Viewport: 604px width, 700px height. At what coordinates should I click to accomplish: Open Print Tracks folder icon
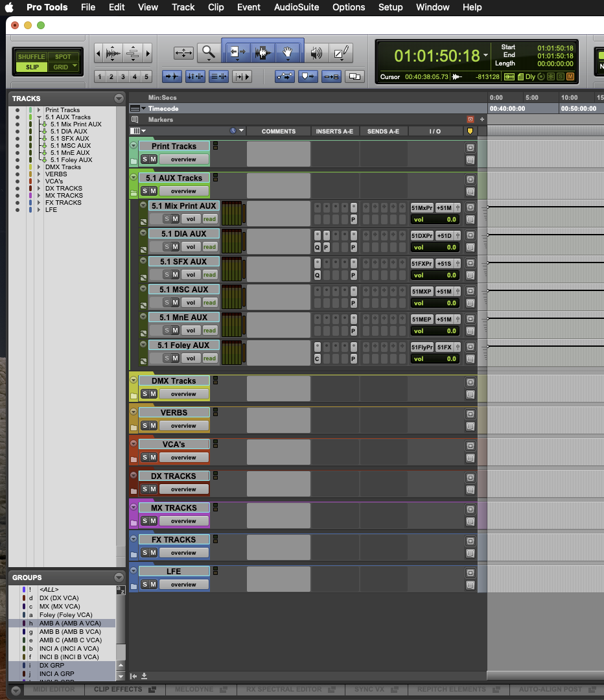[134, 161]
